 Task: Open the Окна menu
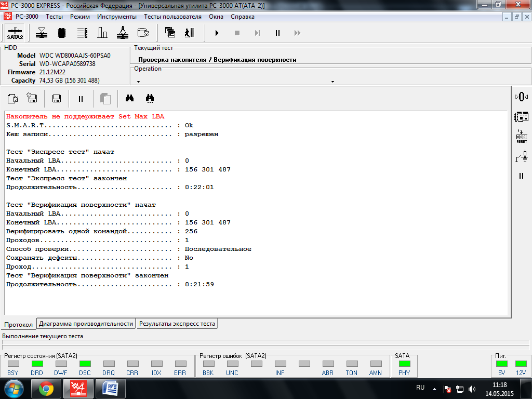(x=216, y=17)
